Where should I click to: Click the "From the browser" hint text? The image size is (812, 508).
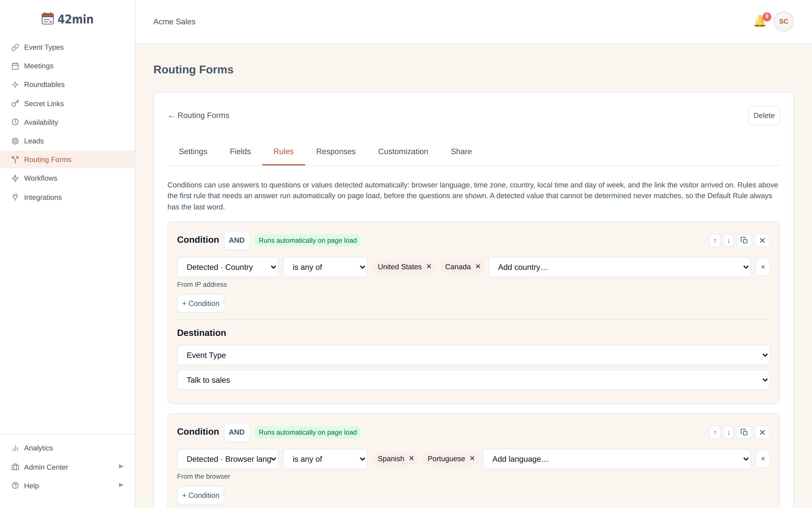coord(204,476)
